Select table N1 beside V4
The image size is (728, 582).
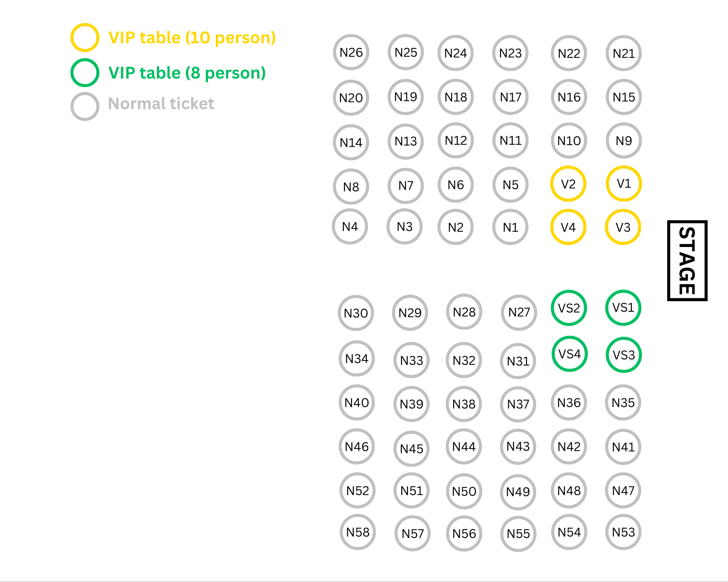tap(510, 227)
